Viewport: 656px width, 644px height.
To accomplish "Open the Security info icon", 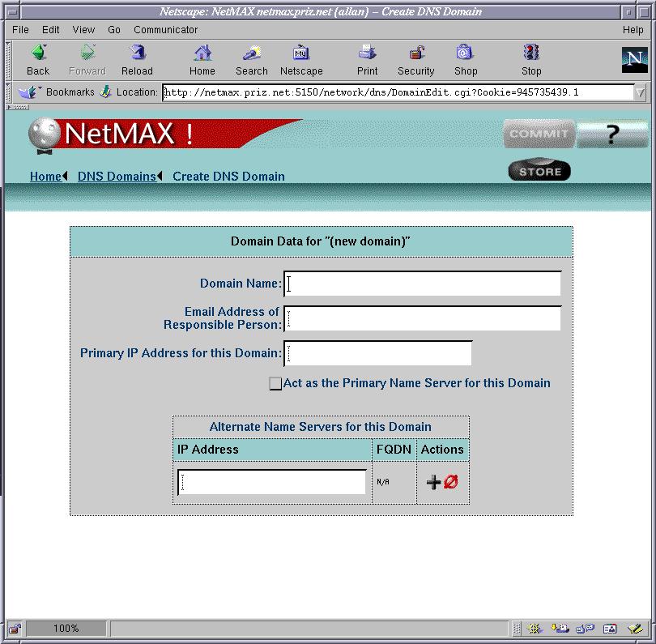I will point(416,54).
